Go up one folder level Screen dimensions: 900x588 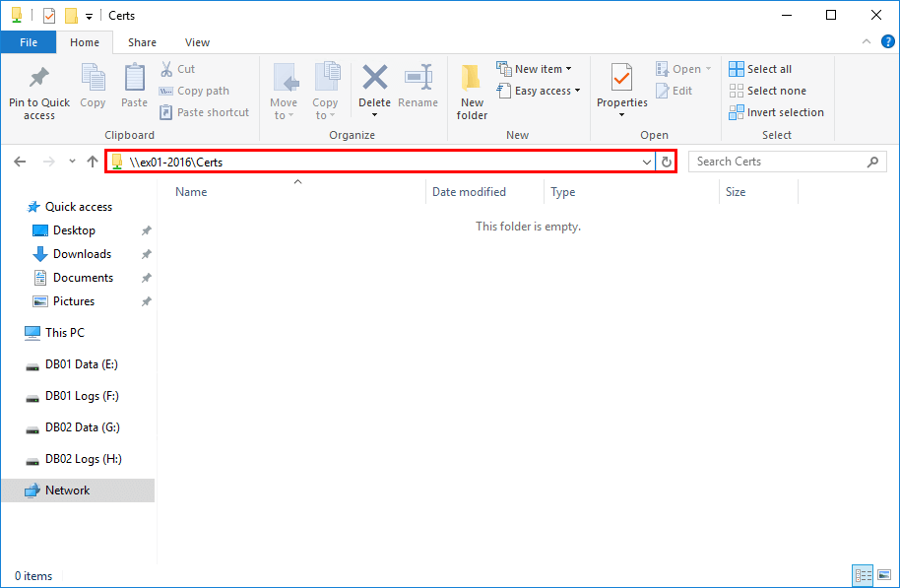point(93,162)
